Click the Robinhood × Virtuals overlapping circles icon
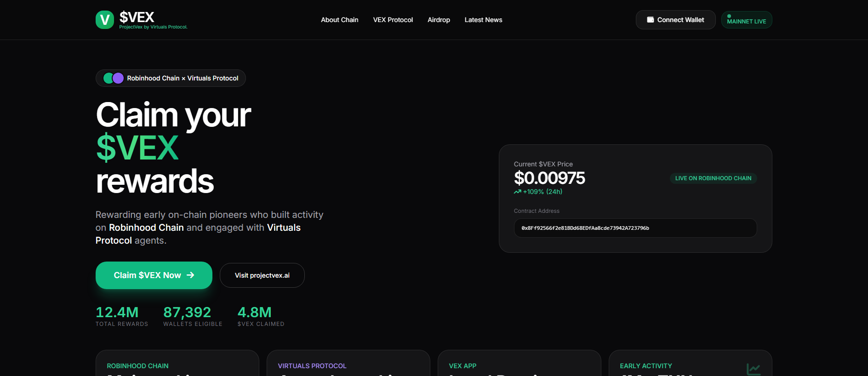 tap(114, 78)
